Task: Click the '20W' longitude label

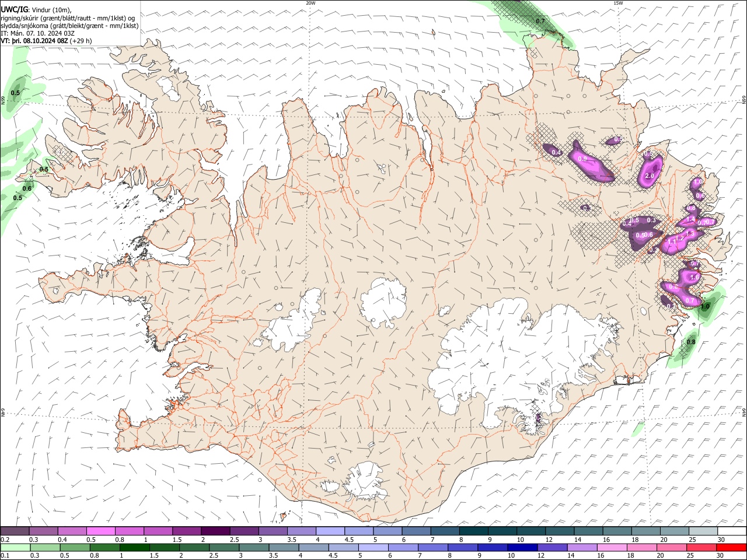Action: pos(310,3)
